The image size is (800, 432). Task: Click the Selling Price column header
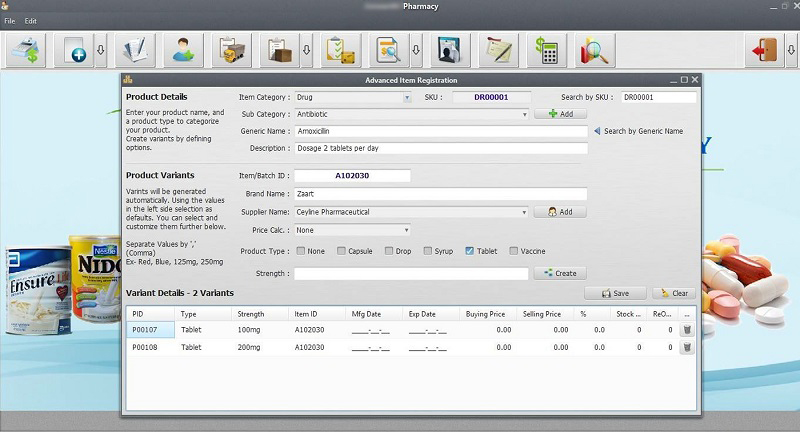(545, 314)
